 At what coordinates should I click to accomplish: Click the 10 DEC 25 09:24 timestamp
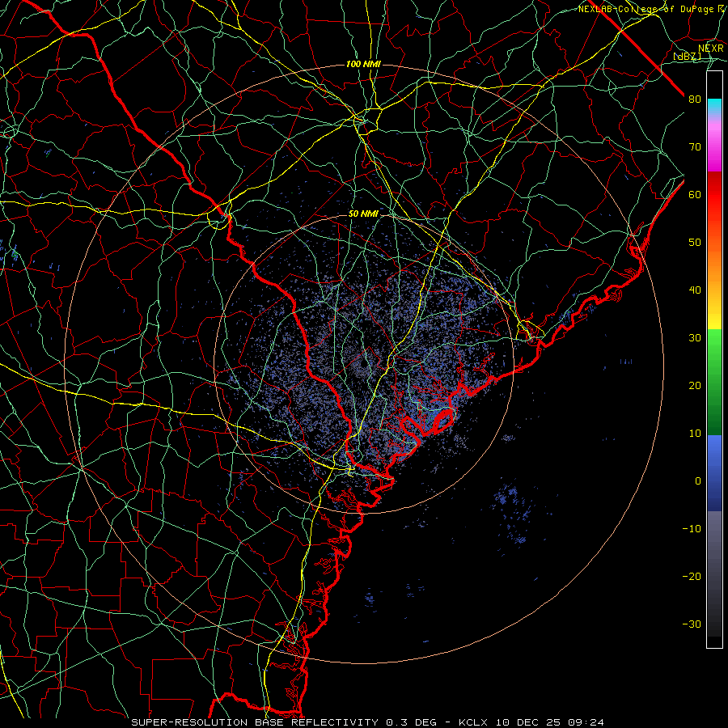point(550,722)
